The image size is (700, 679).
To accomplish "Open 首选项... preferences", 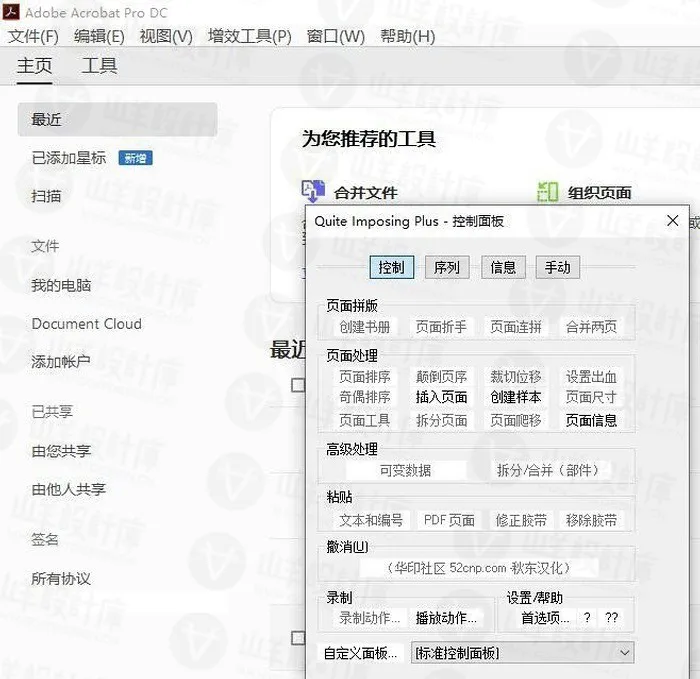I will click(545, 618).
